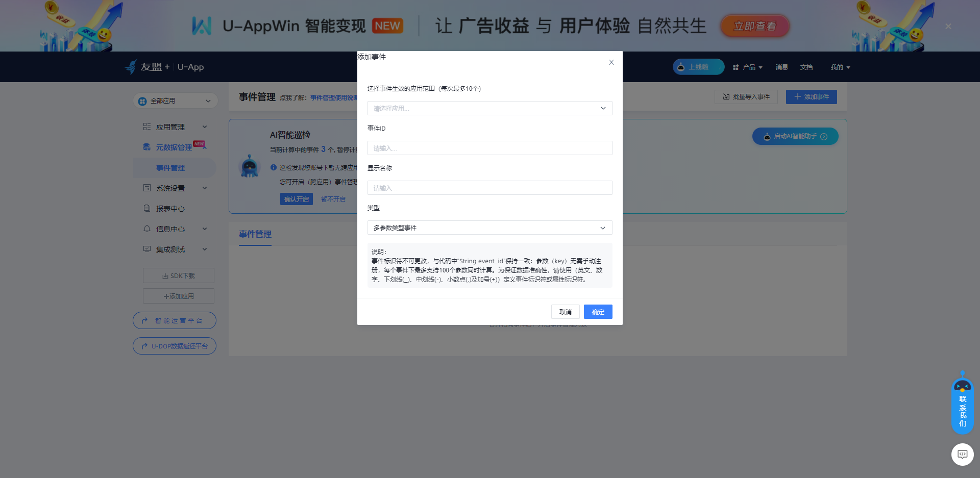Viewport: 980px width, 478px height.
Task: Expand the 全部应用 selector
Action: 175,100
